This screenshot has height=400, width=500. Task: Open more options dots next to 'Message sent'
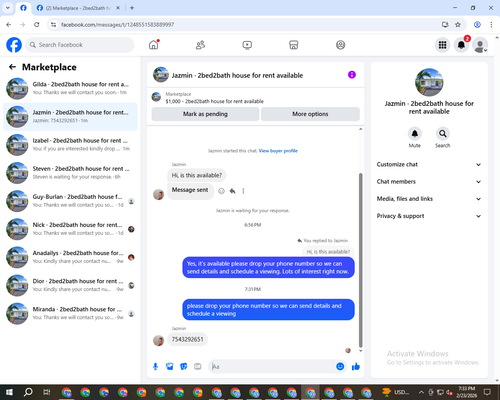pyautogui.click(x=243, y=191)
